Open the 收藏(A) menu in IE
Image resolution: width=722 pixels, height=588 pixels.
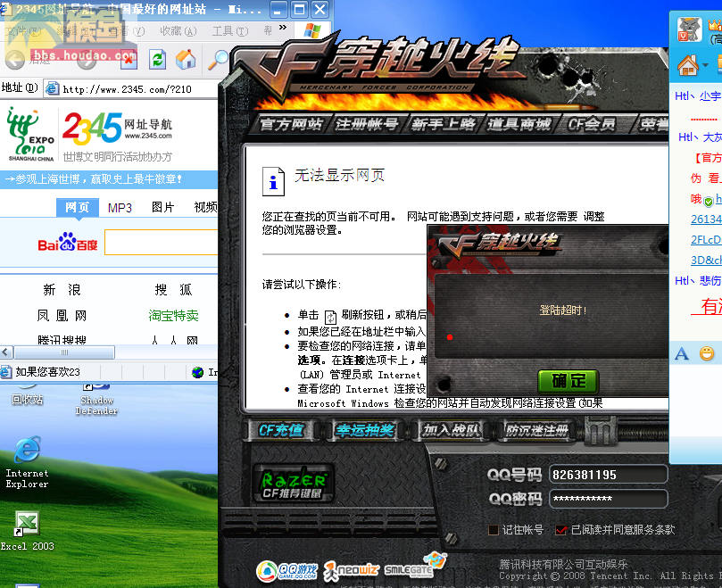[178, 31]
